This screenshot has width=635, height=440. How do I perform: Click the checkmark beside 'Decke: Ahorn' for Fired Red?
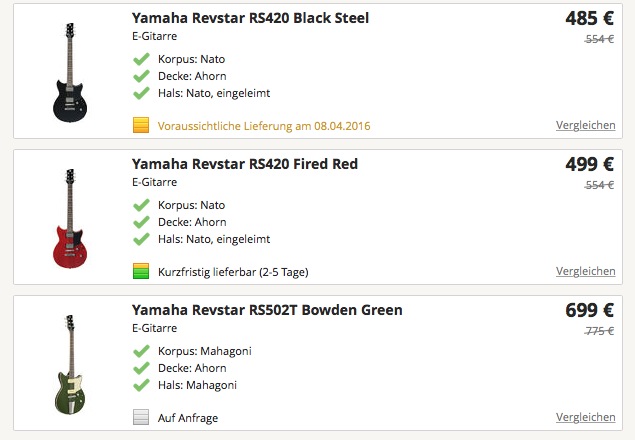141,222
